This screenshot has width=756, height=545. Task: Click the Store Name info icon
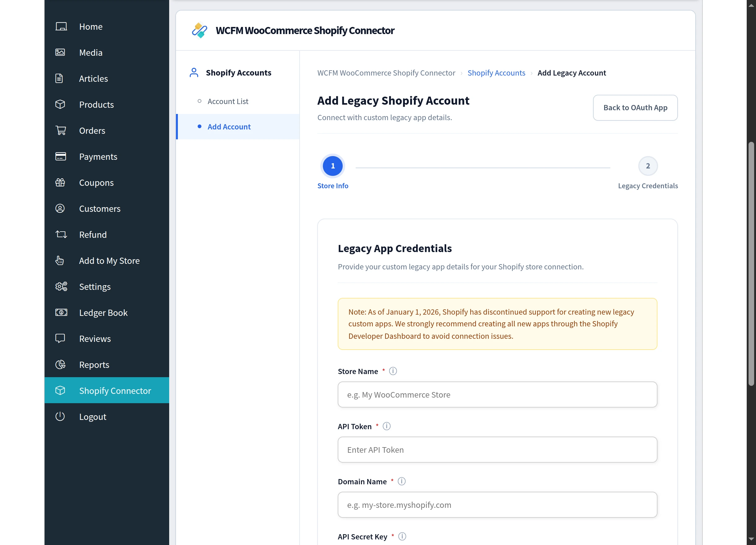[393, 371]
